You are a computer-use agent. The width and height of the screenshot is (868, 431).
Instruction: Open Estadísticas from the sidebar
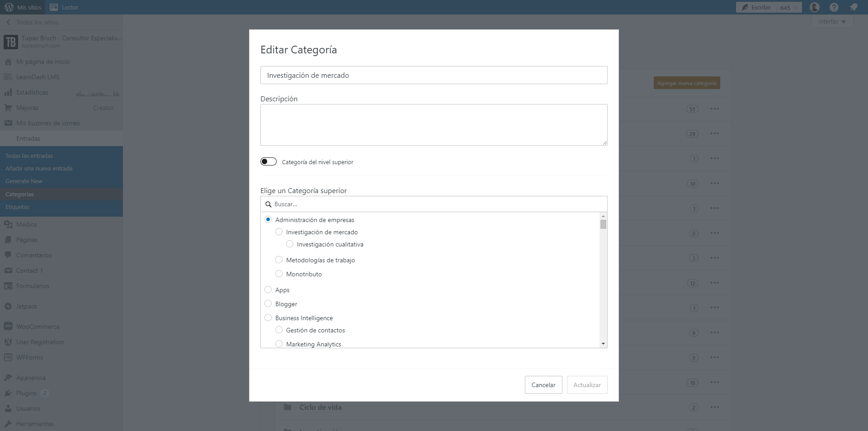click(33, 92)
